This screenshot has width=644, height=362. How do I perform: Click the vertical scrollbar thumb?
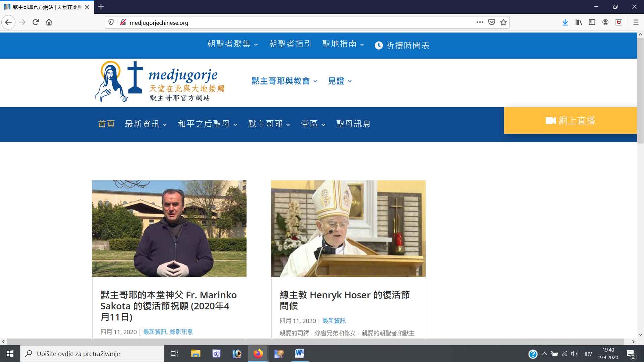click(x=640, y=90)
